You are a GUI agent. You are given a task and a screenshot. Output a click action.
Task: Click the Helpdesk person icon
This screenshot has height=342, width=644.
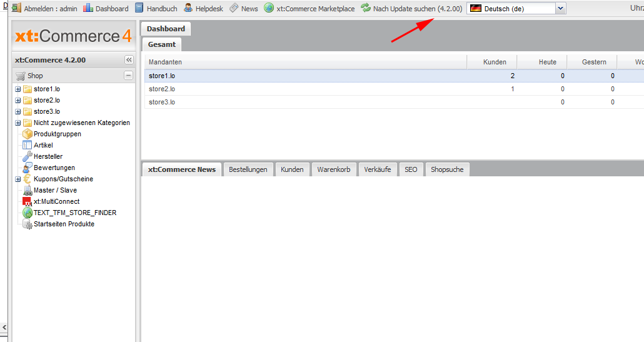[x=188, y=8]
